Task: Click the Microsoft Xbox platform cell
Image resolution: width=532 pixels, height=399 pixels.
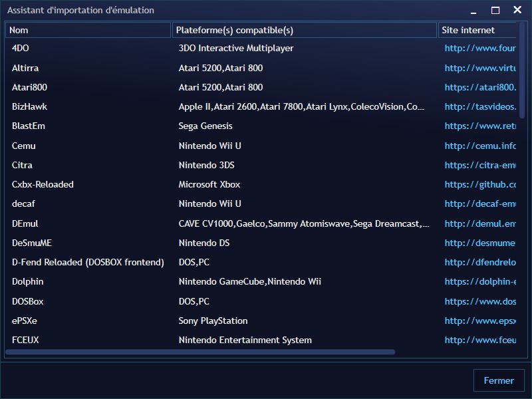Action: [209, 184]
